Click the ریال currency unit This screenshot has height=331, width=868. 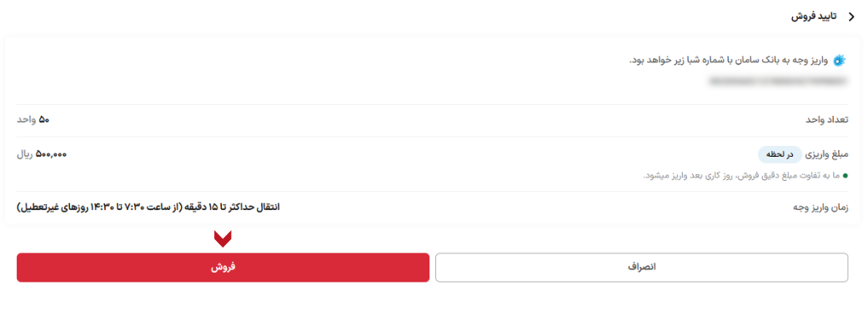pos(25,154)
